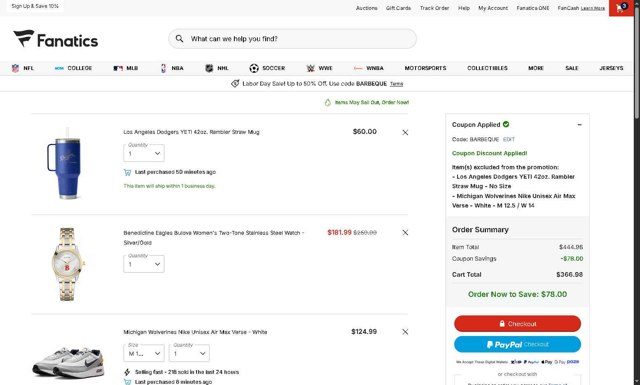
Task: Click the Labor Day sale tag icon
Action: 235,84
